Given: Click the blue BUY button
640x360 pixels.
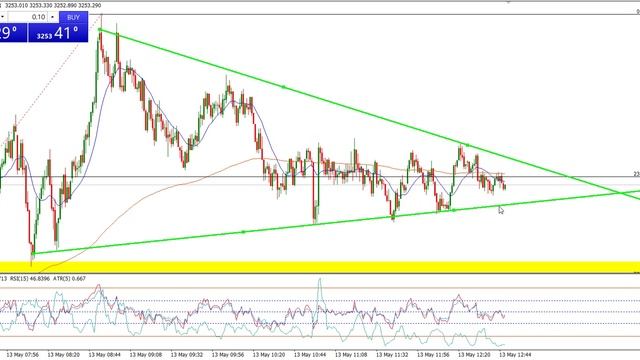Looking at the screenshot, I should [x=73, y=17].
